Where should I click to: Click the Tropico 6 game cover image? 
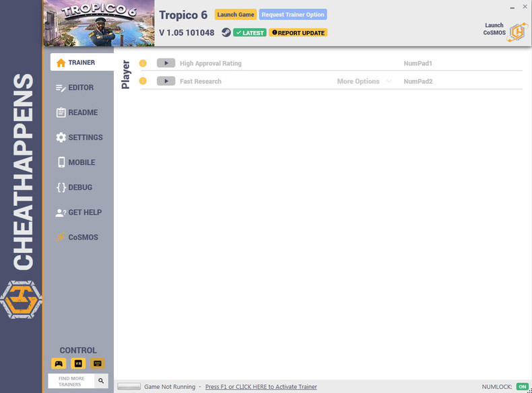click(x=99, y=23)
